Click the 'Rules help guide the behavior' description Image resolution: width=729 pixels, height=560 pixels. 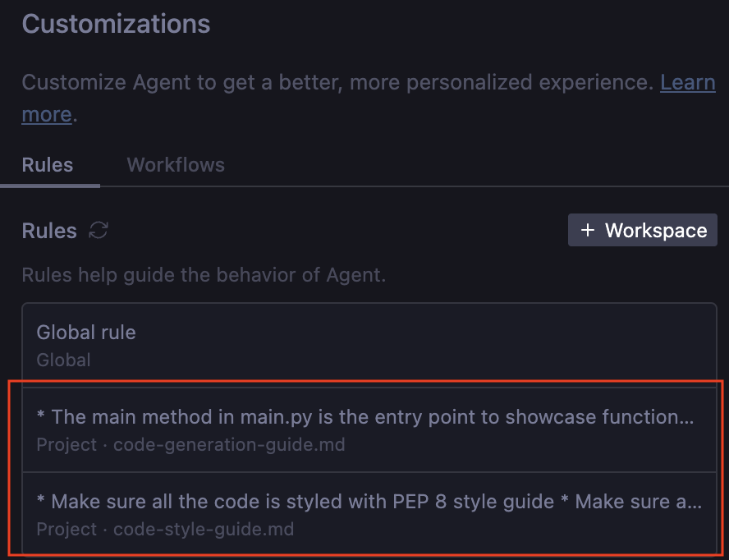pyautogui.click(x=204, y=274)
